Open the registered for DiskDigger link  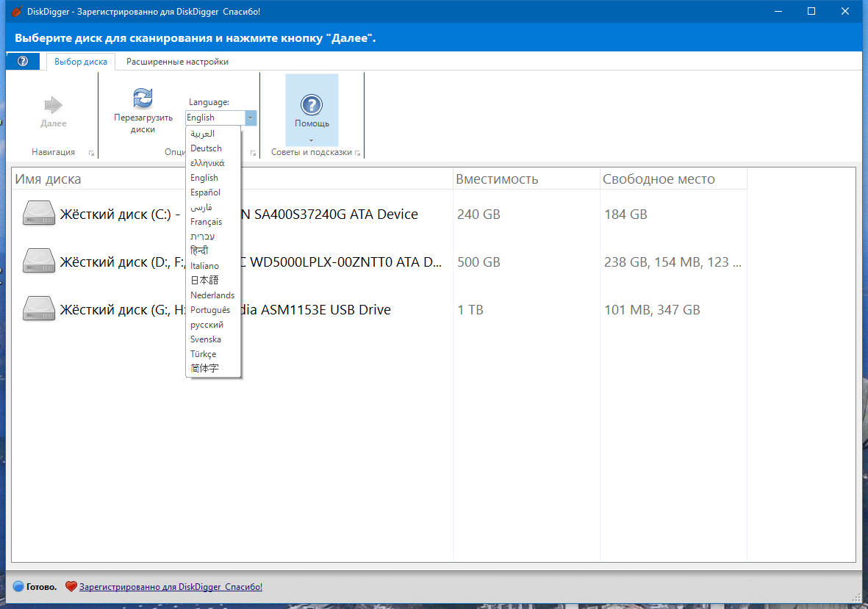click(171, 586)
